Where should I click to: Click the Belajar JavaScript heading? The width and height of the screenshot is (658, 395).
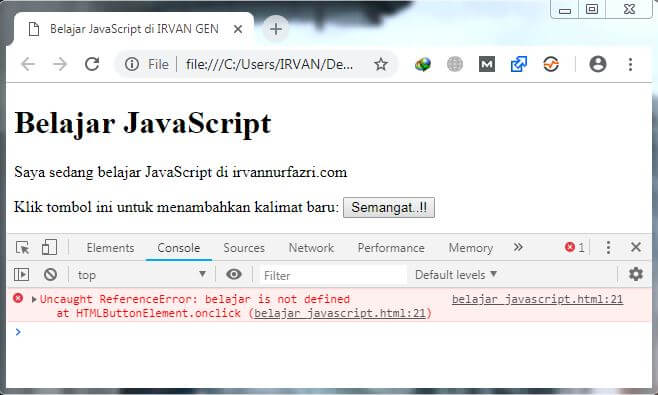click(x=143, y=123)
